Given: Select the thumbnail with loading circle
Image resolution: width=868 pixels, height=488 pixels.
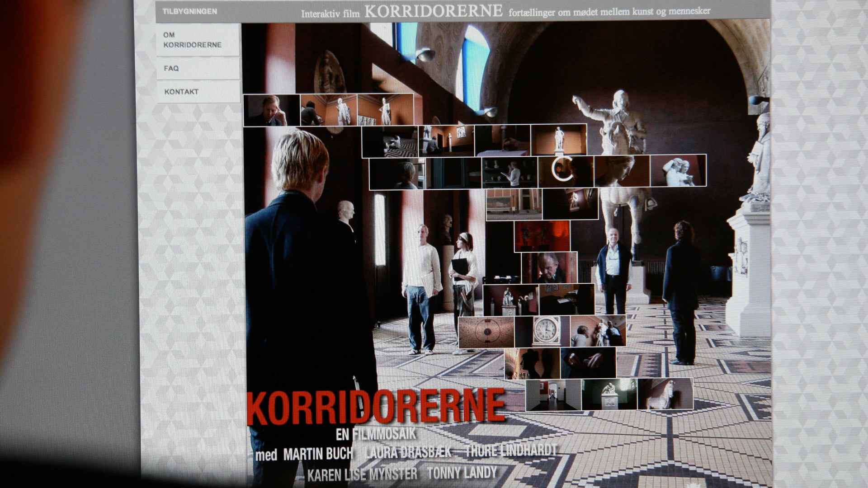Looking at the screenshot, I should pyautogui.click(x=566, y=171).
